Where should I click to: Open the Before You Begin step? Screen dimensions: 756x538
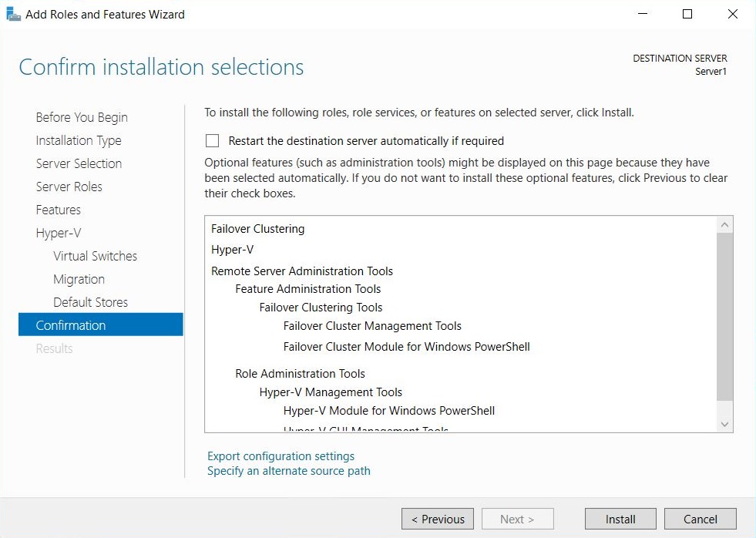coord(82,117)
